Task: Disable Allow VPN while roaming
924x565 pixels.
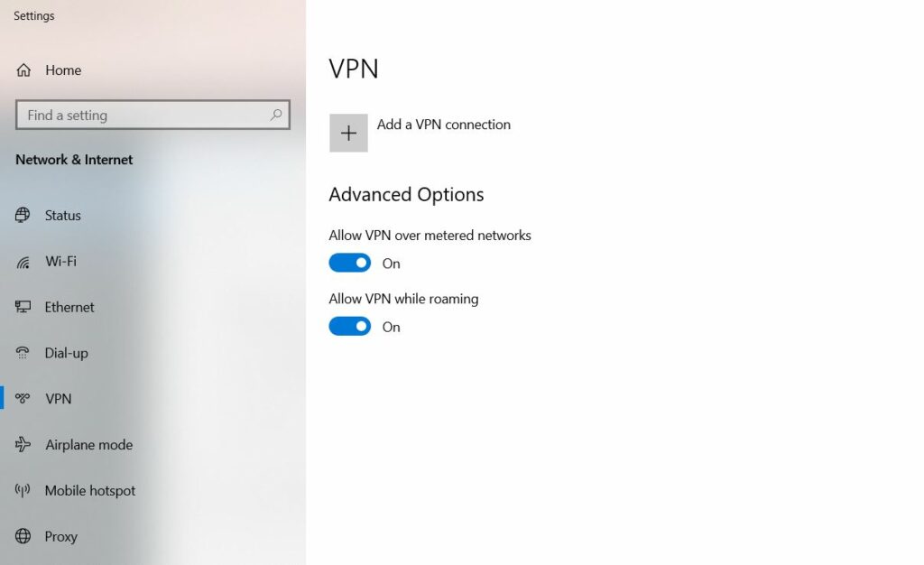Action: 350,326
